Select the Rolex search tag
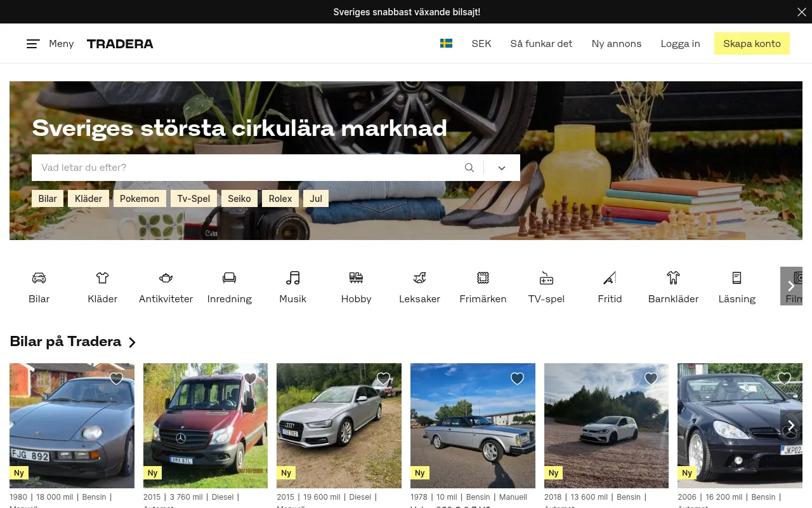 [x=280, y=199]
